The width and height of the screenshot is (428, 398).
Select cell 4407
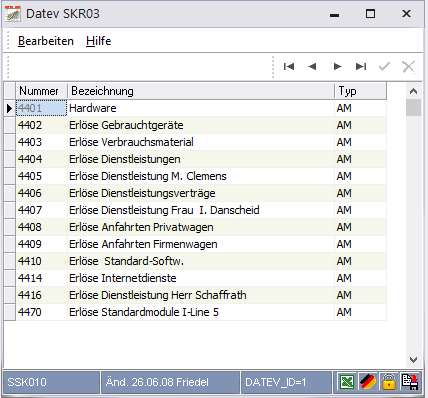(42, 210)
